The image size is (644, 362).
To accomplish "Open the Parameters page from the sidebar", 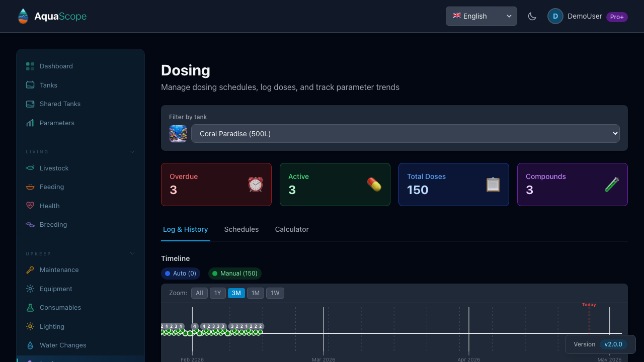I will point(57,123).
